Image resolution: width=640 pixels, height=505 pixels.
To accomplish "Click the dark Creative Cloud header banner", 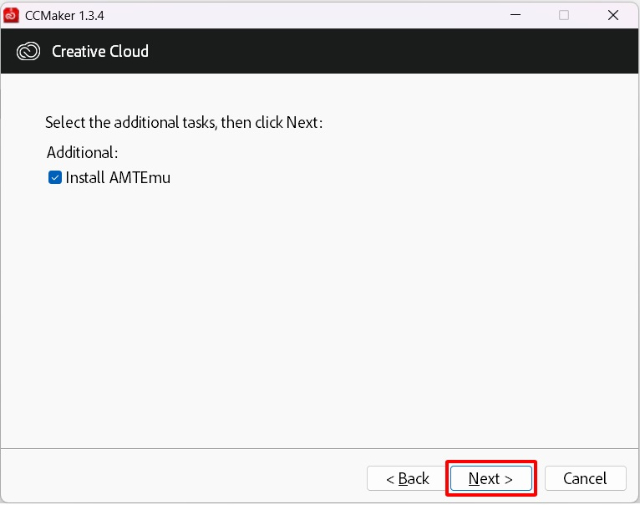I will pos(320,51).
